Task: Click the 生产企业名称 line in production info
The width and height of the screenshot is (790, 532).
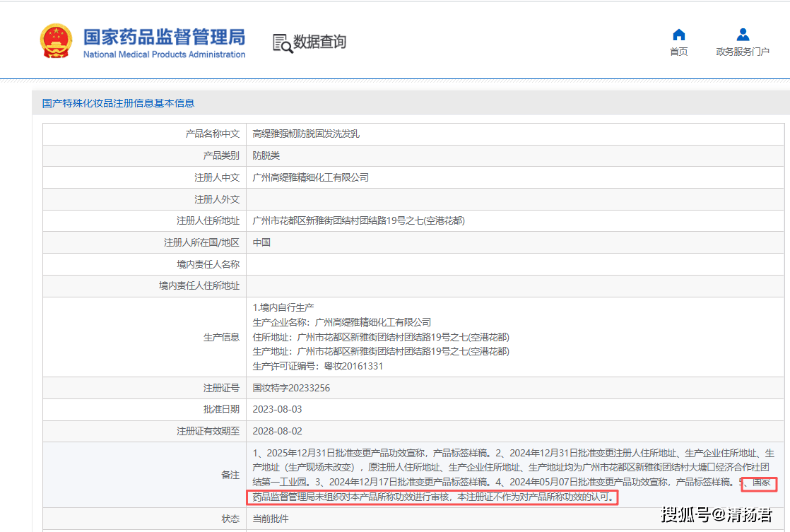Action: (x=341, y=322)
